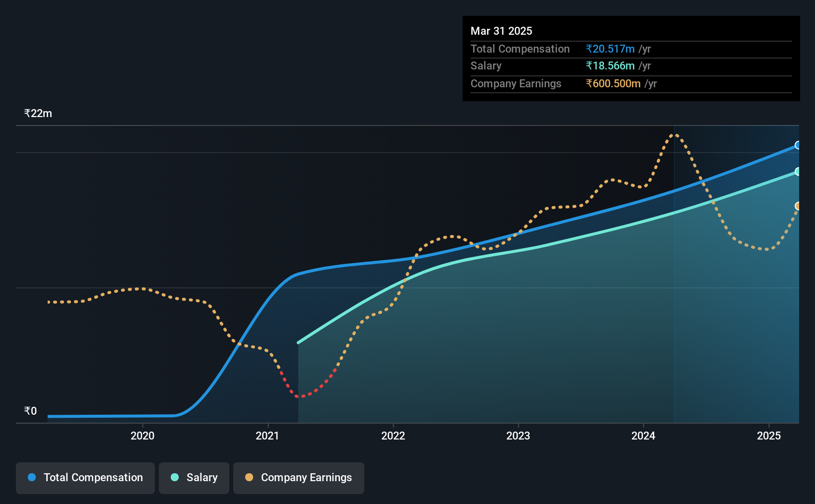The height and width of the screenshot is (504, 815).
Task: Toggle the Salary legend button
Action: (194, 478)
